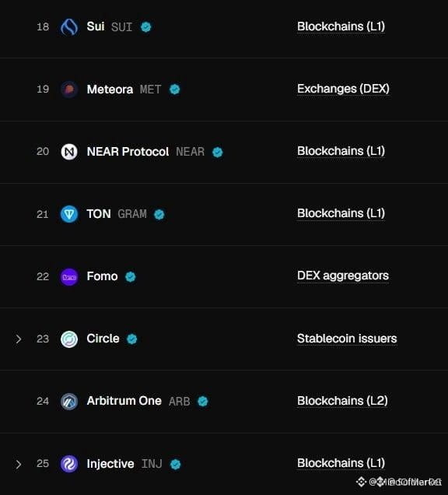This screenshot has width=448, height=495.
Task: Click the TON diamond logo icon
Action: point(69,214)
